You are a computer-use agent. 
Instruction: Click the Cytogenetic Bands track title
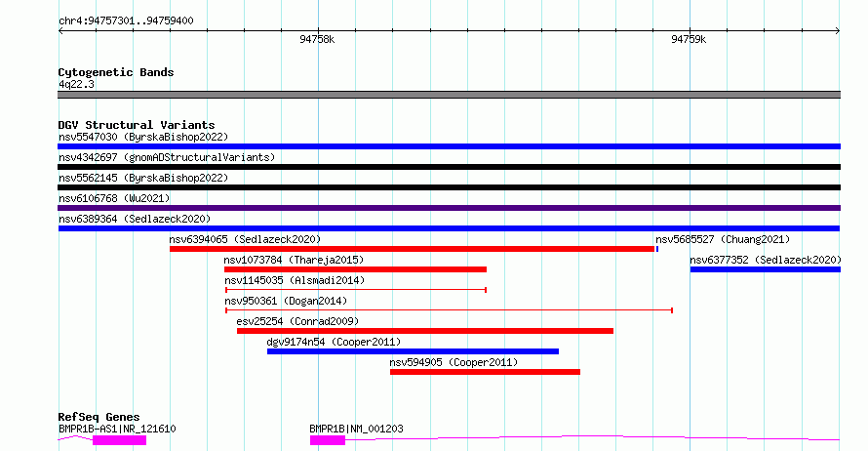[x=116, y=72]
